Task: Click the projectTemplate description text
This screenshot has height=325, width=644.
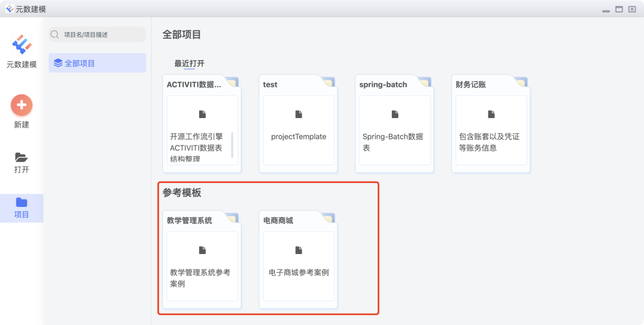Action: coord(299,137)
